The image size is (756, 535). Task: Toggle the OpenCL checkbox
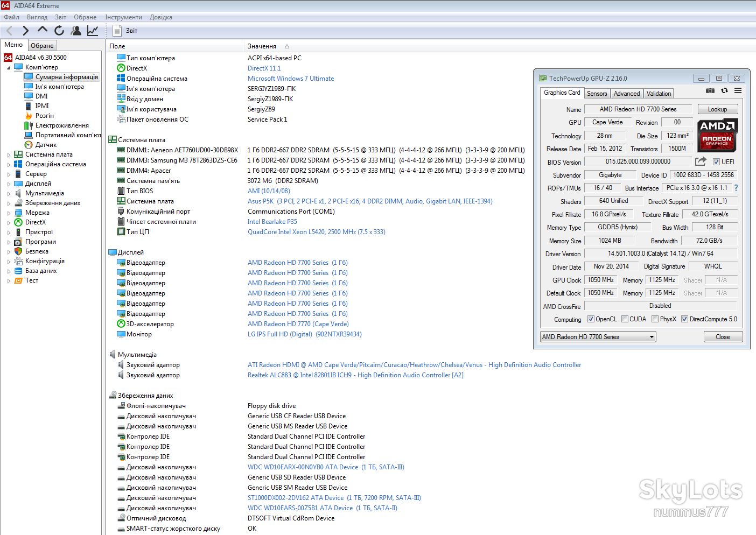(x=591, y=319)
